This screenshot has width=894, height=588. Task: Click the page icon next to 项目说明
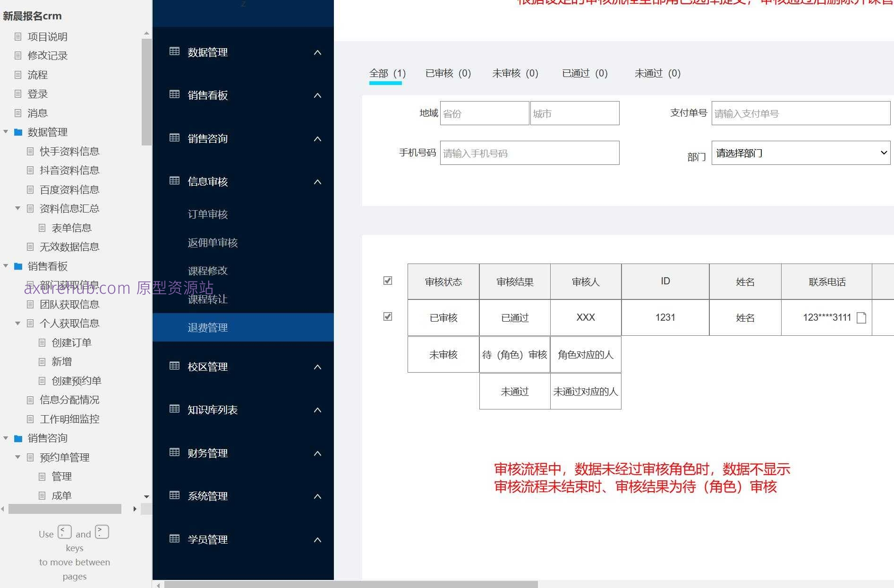pyautogui.click(x=18, y=36)
